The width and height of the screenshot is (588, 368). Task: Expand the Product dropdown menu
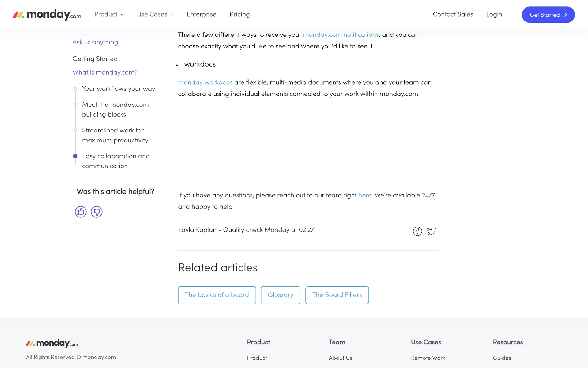[109, 14]
